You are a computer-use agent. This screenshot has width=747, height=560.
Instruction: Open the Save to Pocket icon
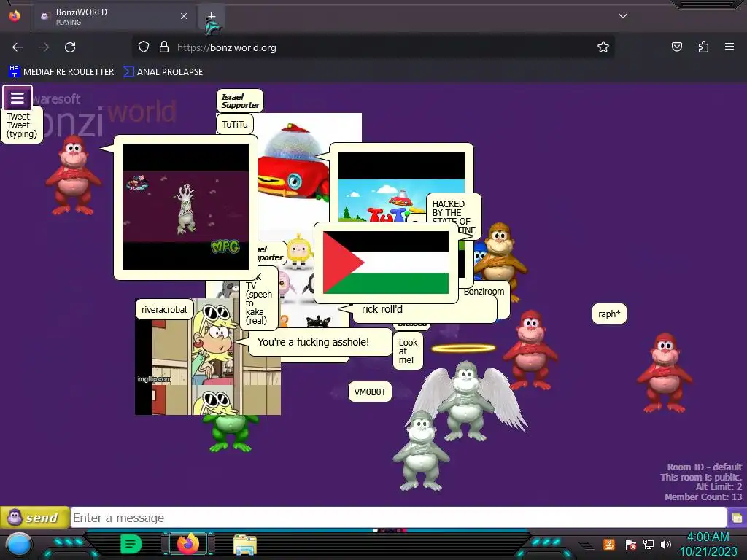click(676, 47)
